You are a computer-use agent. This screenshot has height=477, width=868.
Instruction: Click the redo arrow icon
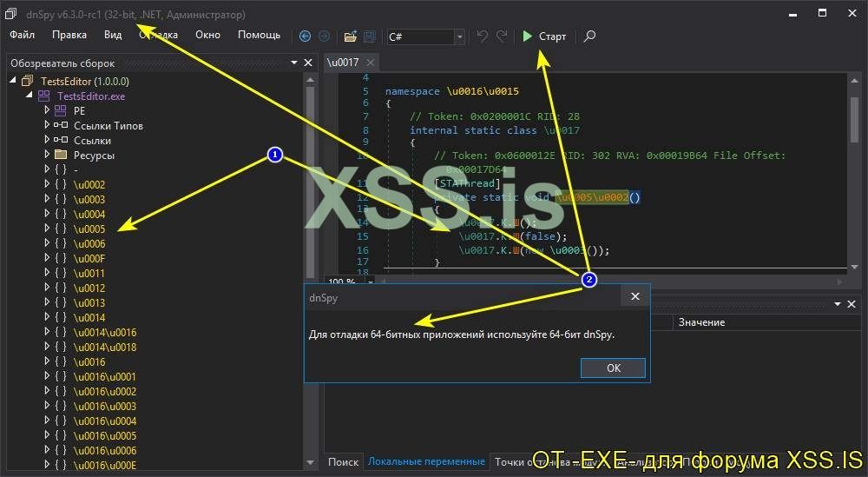pyautogui.click(x=502, y=36)
